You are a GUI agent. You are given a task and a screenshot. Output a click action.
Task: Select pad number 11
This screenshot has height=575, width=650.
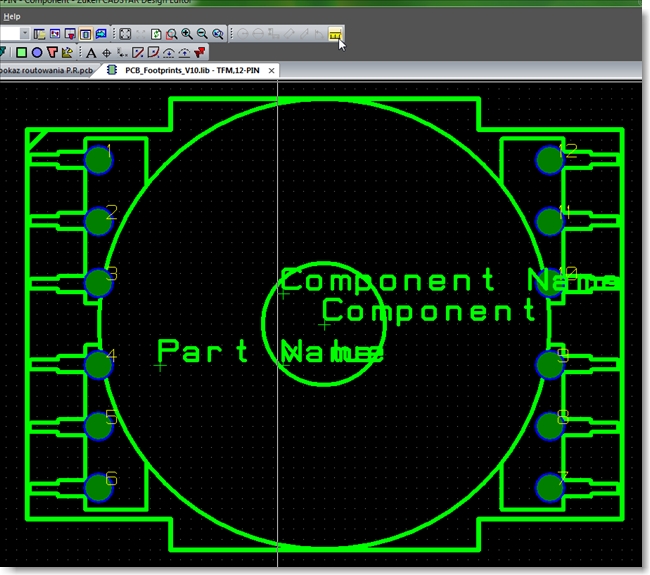[550, 222]
